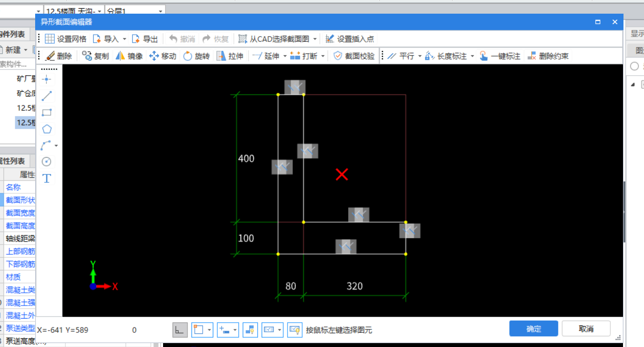Expand the tree arrow in the right display panel
Screen dimensions: 644x347
click(633, 84)
